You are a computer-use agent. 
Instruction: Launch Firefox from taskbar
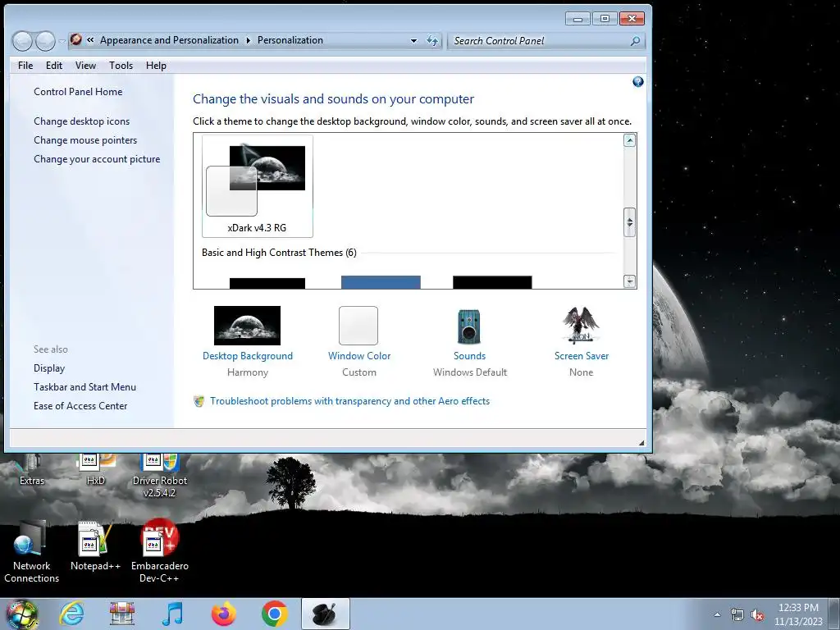coord(223,614)
